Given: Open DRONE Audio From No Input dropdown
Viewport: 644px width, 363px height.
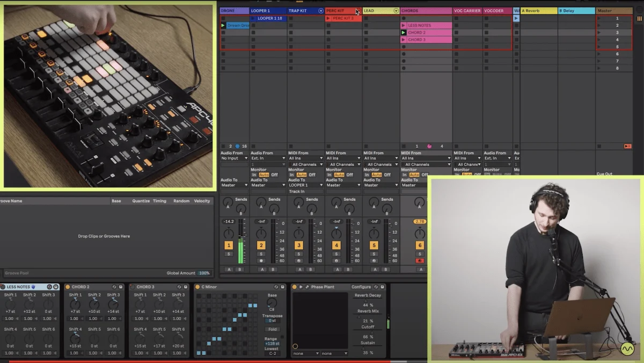Looking at the screenshot, I should click(235, 158).
